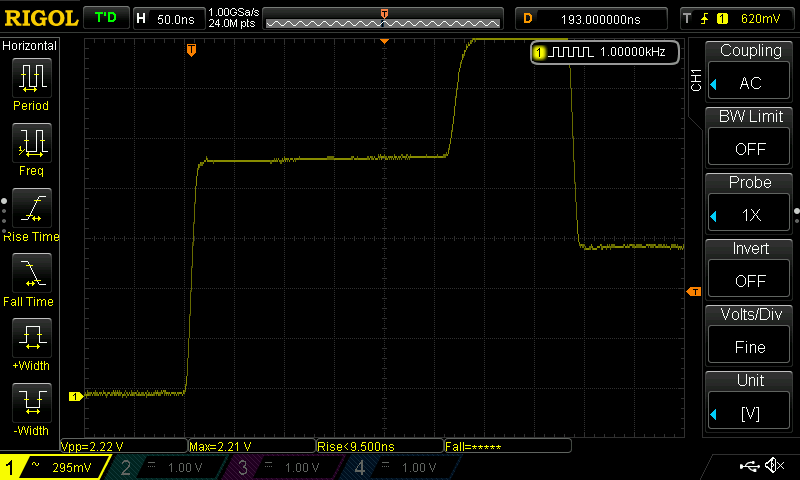Click the orange trigger level marker at right edge
This screenshot has width=800, height=480.
(x=694, y=292)
